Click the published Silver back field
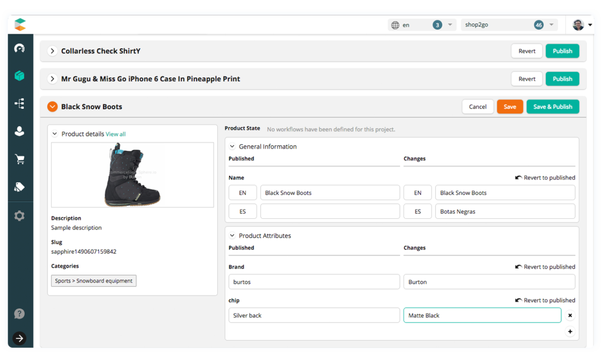 click(314, 316)
